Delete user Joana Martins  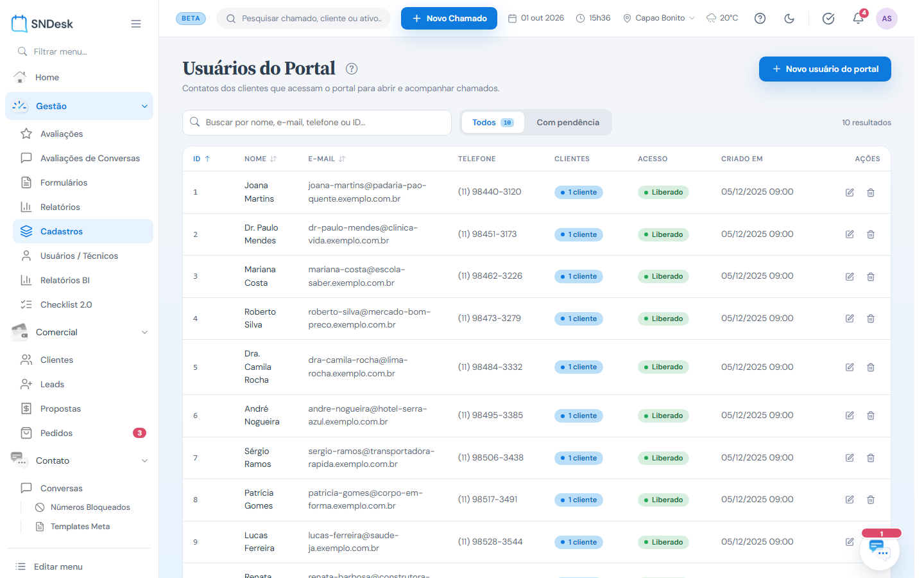[871, 193]
